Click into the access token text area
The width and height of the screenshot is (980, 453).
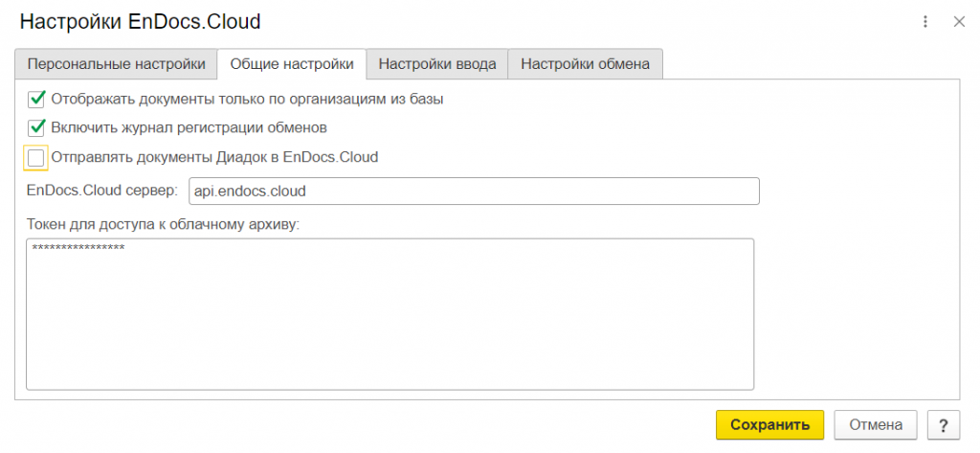pyautogui.click(x=390, y=313)
